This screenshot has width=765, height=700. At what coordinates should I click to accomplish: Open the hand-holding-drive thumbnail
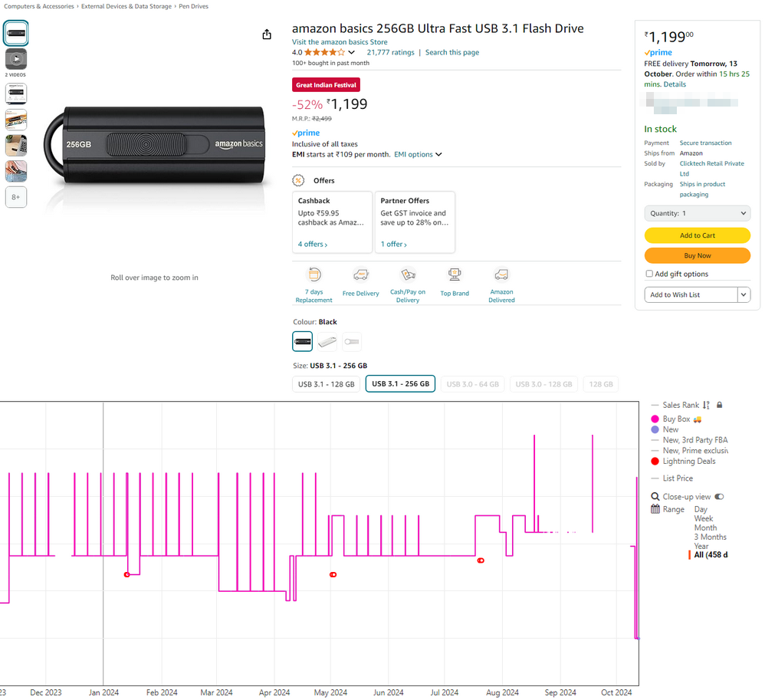pyautogui.click(x=16, y=171)
